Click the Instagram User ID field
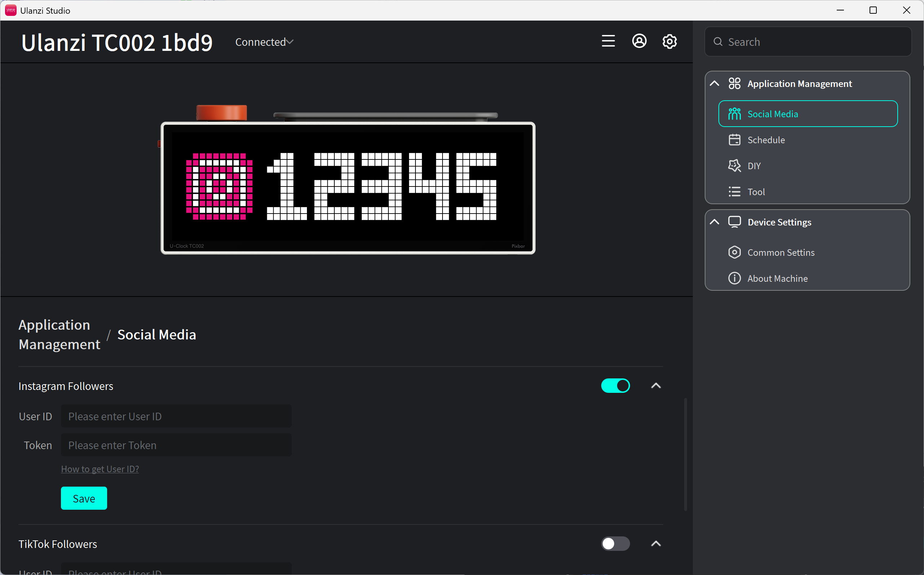Viewport: 924px width, 575px height. (x=176, y=416)
